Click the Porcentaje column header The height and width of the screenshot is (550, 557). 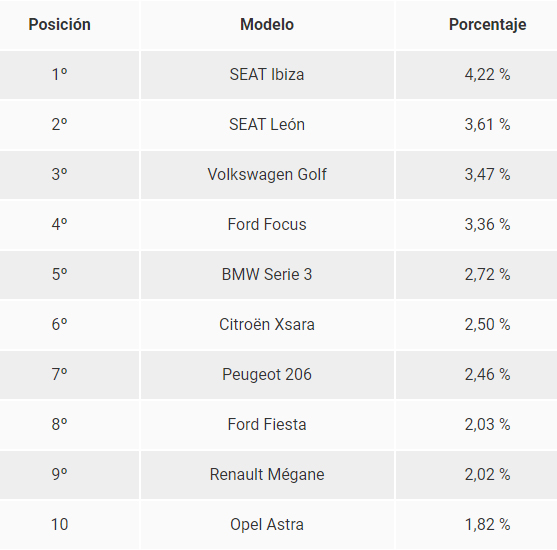487,25
